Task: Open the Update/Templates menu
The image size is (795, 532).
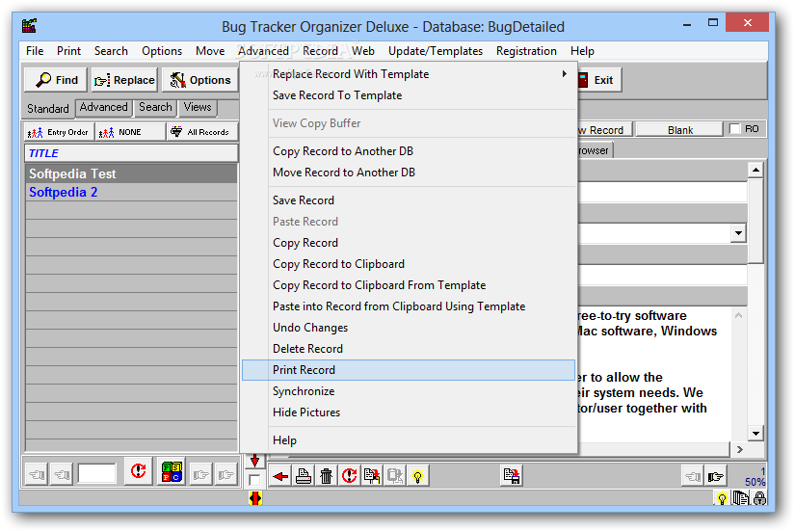Action: point(435,51)
